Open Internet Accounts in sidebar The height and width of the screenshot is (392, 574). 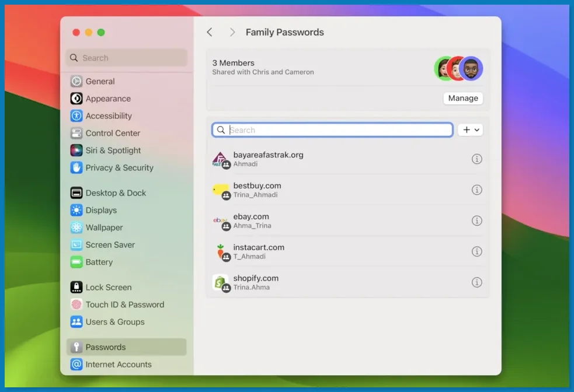[118, 365]
